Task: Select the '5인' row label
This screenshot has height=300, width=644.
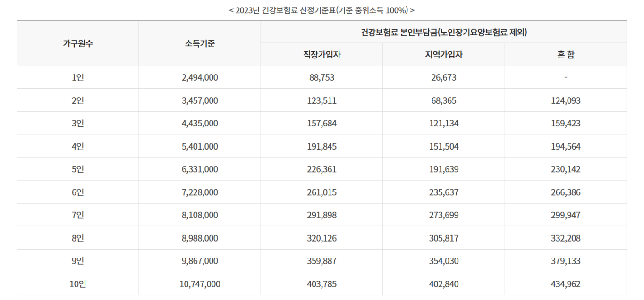Action: point(78,169)
